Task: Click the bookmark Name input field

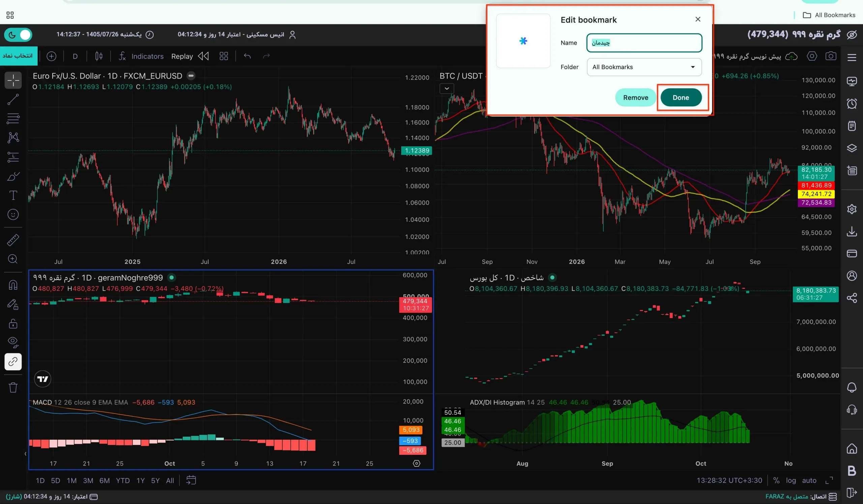Action: [644, 43]
